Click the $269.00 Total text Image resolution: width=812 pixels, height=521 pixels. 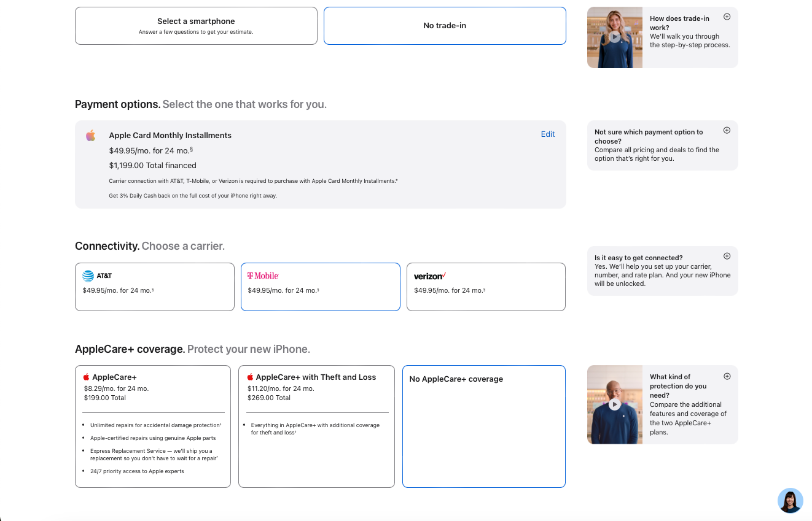pyautogui.click(x=269, y=398)
